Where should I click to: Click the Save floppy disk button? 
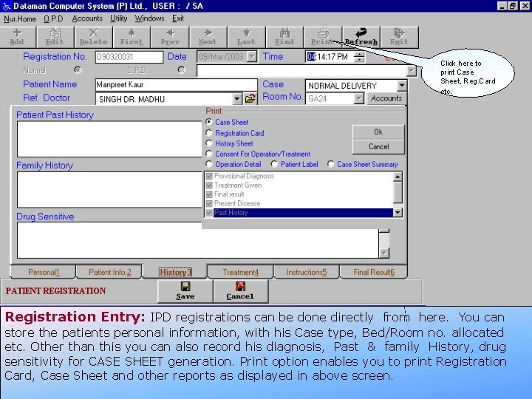(x=185, y=291)
